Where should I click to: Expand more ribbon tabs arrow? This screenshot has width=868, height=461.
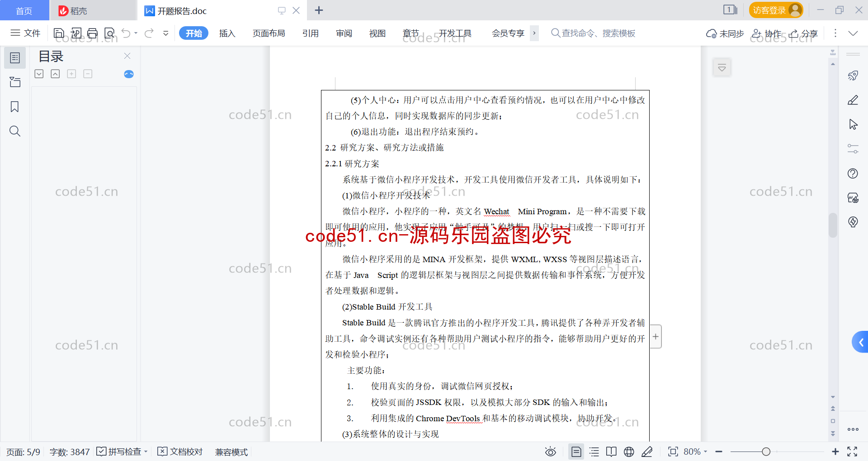534,33
